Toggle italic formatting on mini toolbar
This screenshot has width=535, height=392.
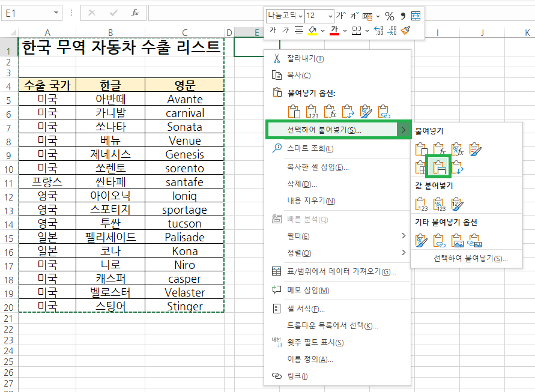pos(285,30)
